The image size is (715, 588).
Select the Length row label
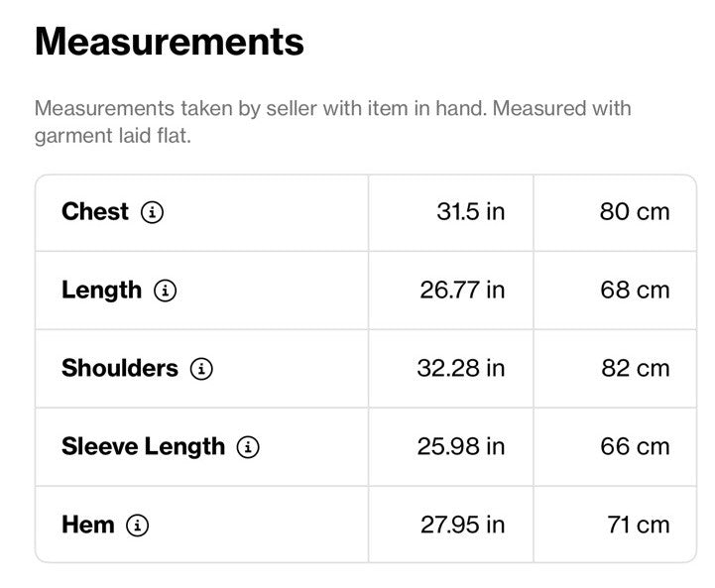102,291
